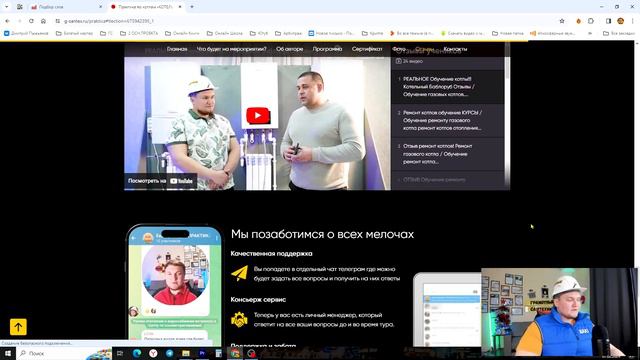Open the 'Фото' menu item
The image size is (640, 360).
coord(399,49)
